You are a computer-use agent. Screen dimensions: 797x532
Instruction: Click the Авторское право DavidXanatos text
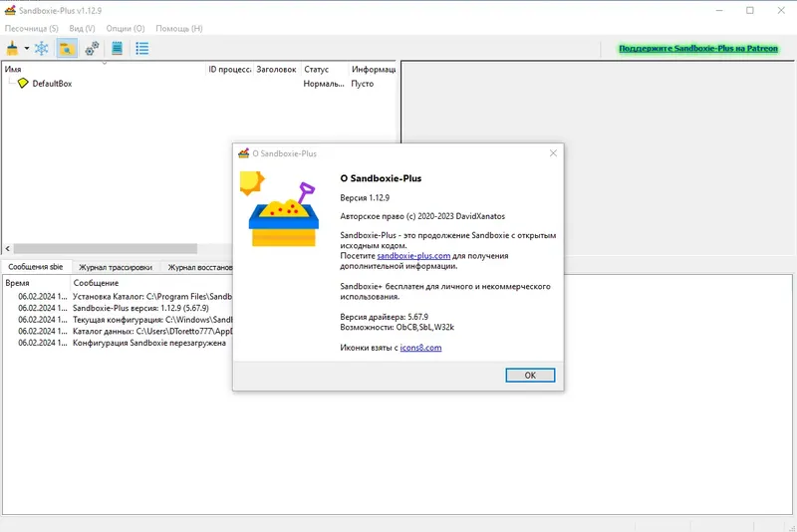(x=422, y=216)
